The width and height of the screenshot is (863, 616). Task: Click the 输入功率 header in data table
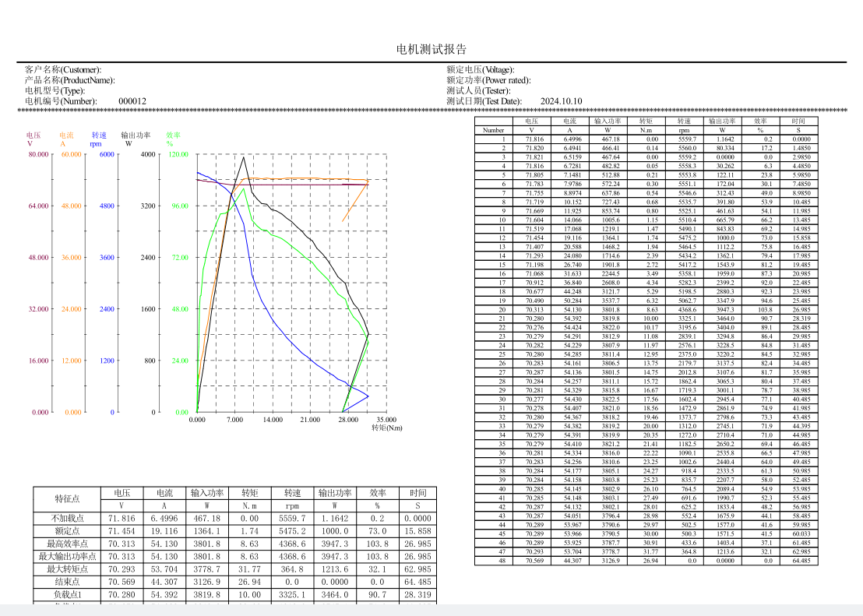pyautogui.click(x=608, y=121)
